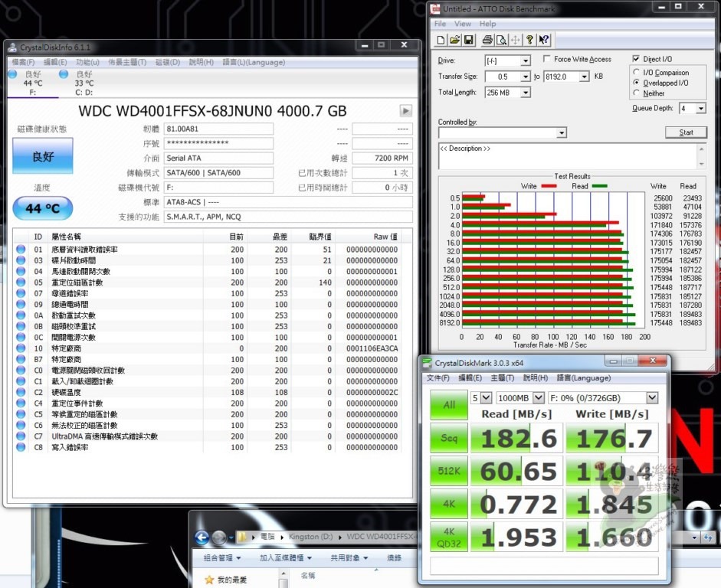
Task: Click the blue status orb for attribute 01
Action: tap(21, 250)
